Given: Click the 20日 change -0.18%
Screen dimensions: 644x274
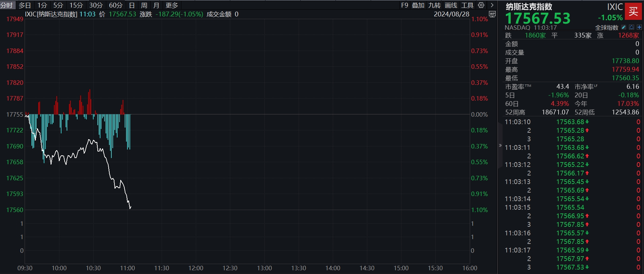Looking at the screenshot, I should (x=629, y=95).
